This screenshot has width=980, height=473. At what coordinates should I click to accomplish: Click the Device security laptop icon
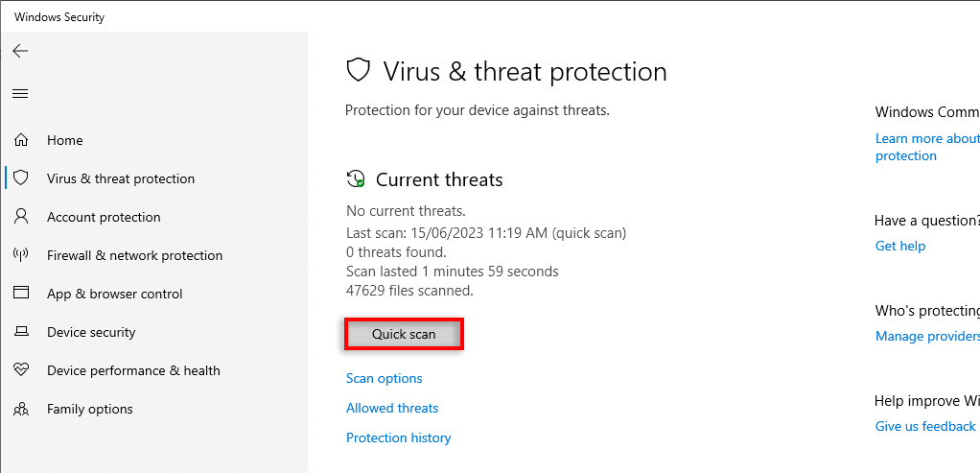20,332
